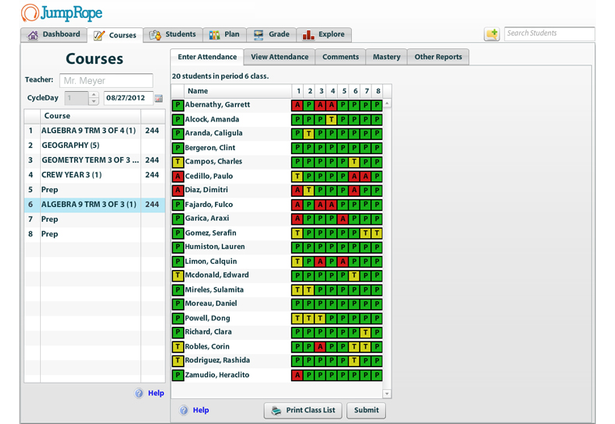Viewport: 615px width, 424px height.
Task: Select the CREW YEAR 3 (1) course
Action: pyautogui.click(x=95, y=175)
